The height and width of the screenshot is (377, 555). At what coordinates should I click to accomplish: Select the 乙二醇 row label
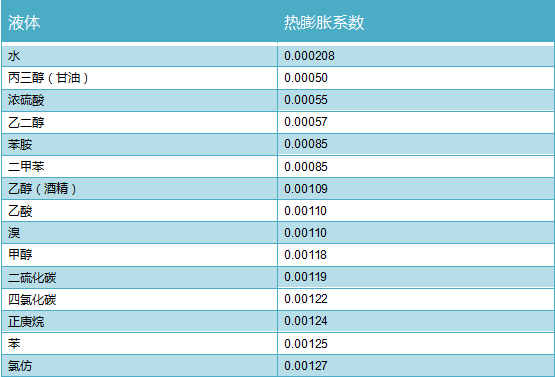[x=139, y=122]
